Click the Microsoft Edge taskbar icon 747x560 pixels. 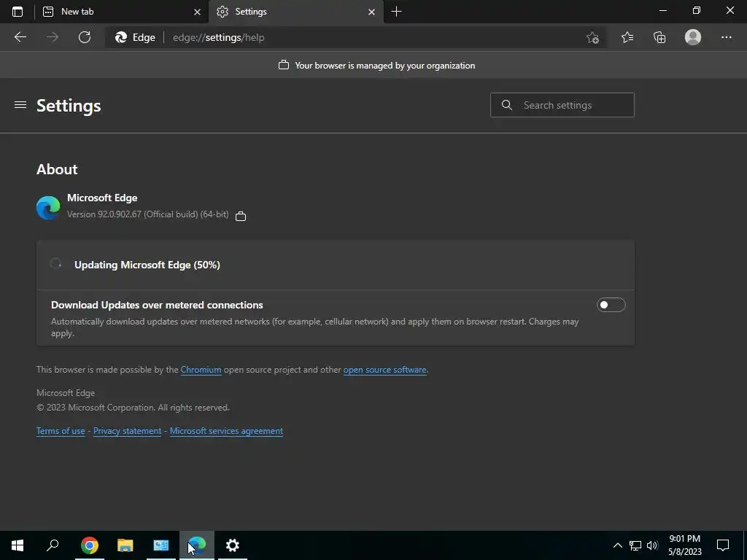click(197, 545)
